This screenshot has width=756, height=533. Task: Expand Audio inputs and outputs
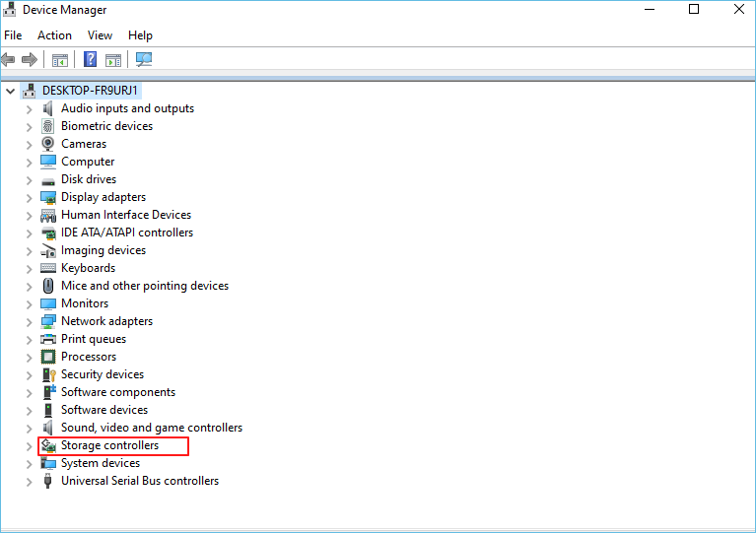[x=29, y=109]
